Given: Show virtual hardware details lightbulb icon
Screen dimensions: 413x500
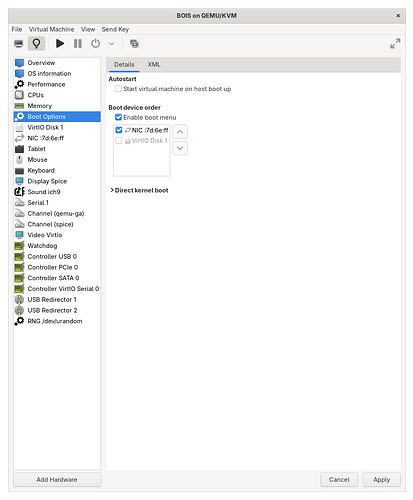Looking at the screenshot, I should pyautogui.click(x=36, y=44).
